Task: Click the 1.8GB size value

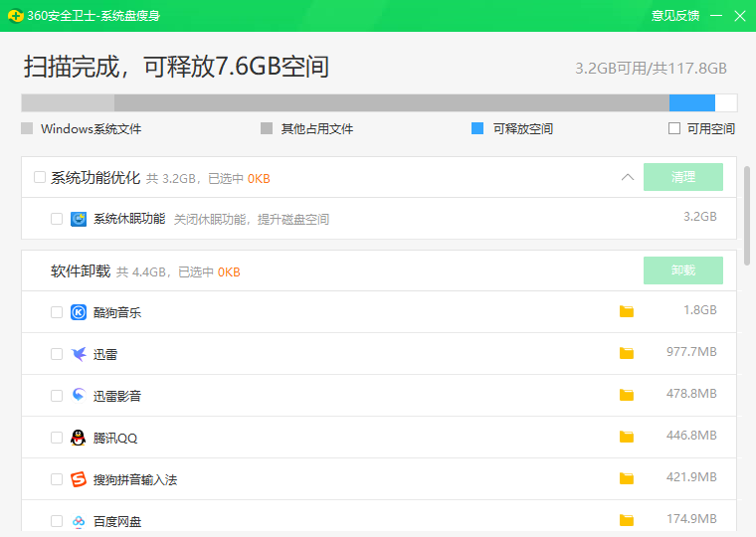Action: 700,310
